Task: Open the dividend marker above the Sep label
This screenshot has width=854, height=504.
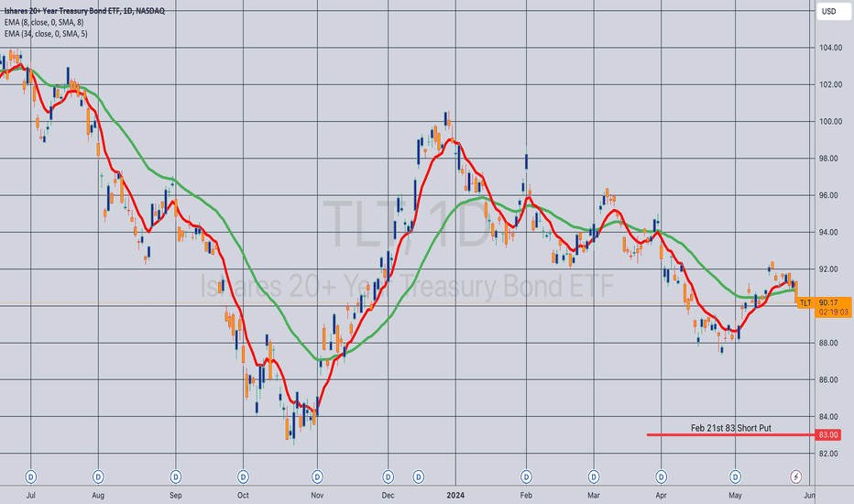Action: pos(175,477)
